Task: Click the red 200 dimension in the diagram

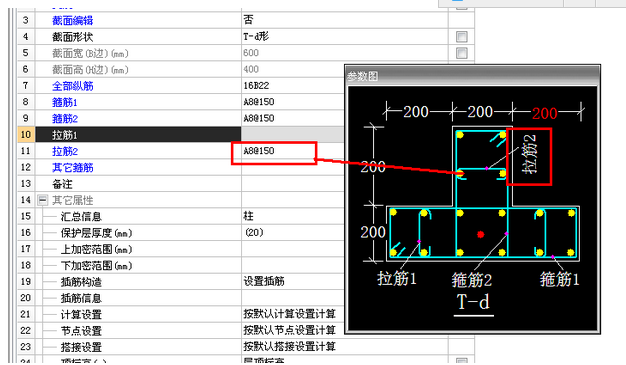Action: 545,114
